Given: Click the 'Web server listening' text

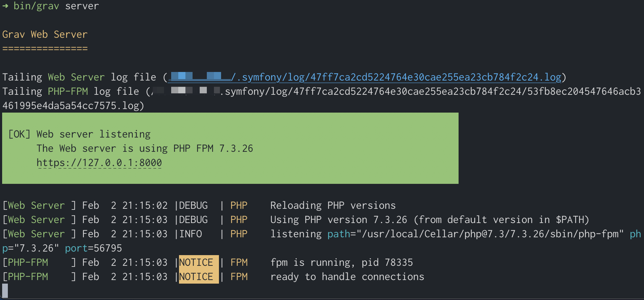Looking at the screenshot, I should point(93,134).
